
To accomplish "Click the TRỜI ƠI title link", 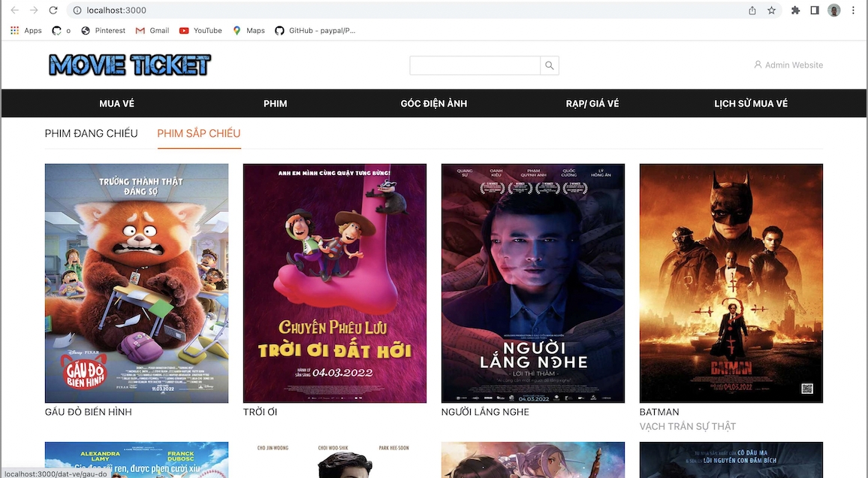I will 261,412.
